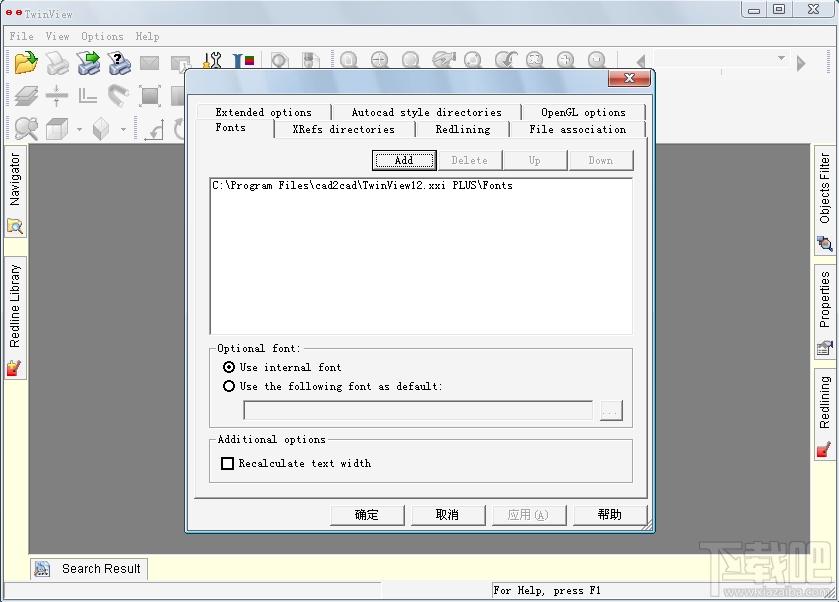The image size is (839, 602).
Task: Click the 应用(A) apply button
Action: pyautogui.click(x=529, y=515)
